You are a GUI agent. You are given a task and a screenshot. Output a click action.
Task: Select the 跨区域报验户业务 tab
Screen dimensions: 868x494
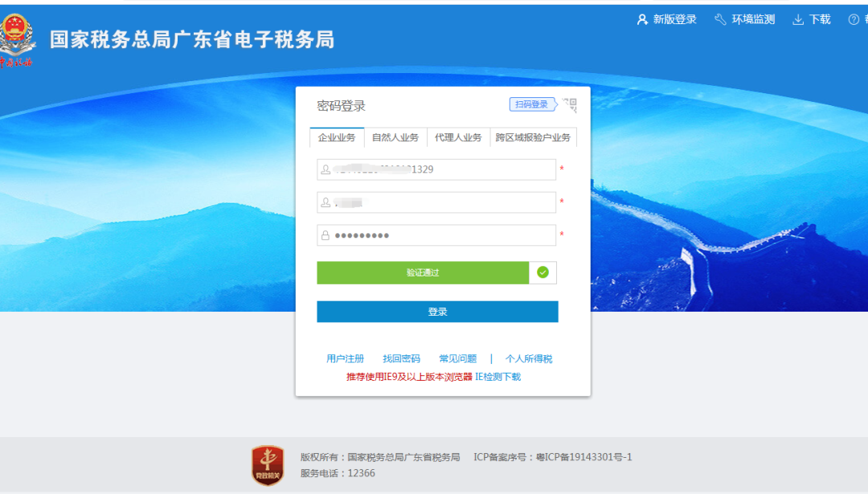tap(533, 137)
